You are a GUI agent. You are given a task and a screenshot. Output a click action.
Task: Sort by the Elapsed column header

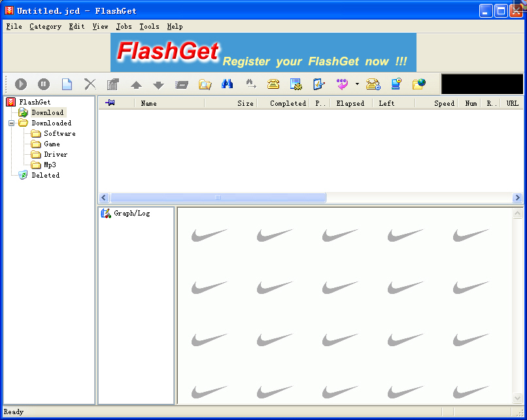tap(351, 103)
